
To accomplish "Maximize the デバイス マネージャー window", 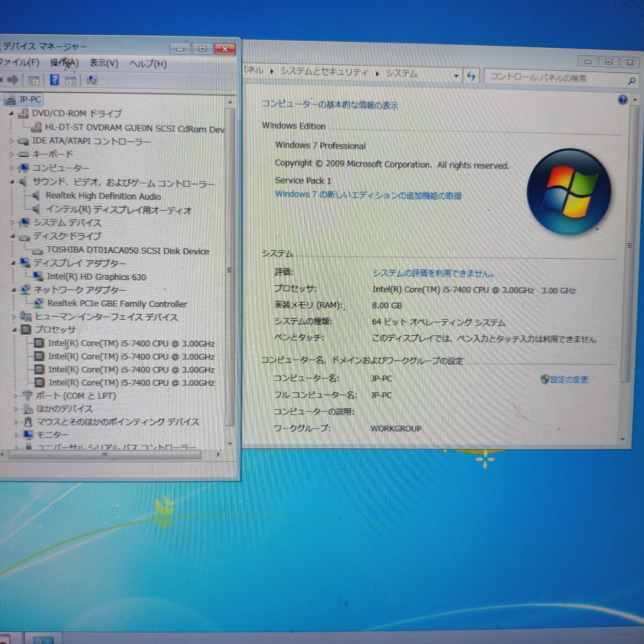I will pos(202,49).
